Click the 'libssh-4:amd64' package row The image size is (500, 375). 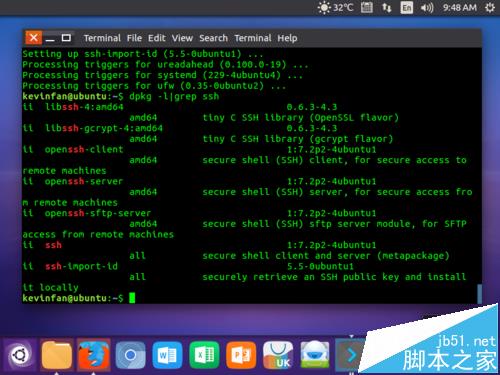pos(180,107)
